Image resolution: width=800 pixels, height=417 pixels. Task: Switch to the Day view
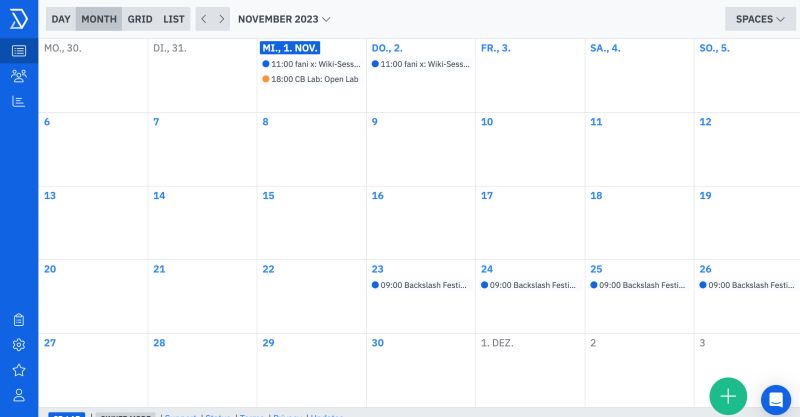[61, 19]
